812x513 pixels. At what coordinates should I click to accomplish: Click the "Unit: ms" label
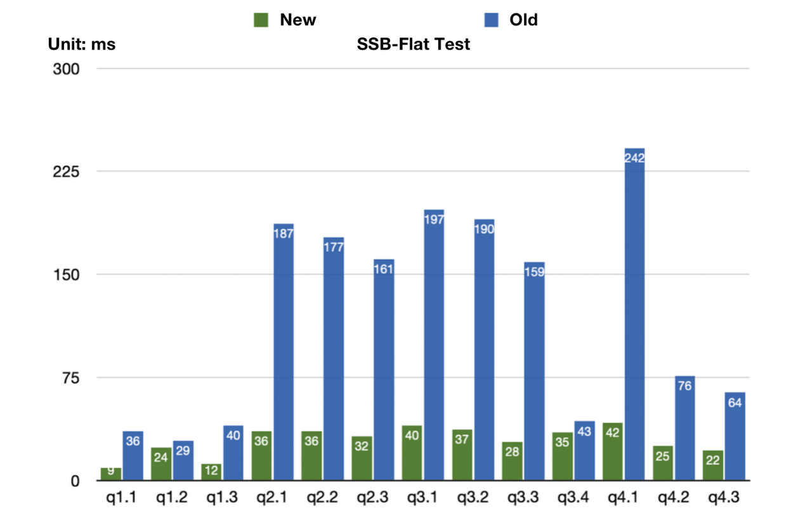coord(82,44)
